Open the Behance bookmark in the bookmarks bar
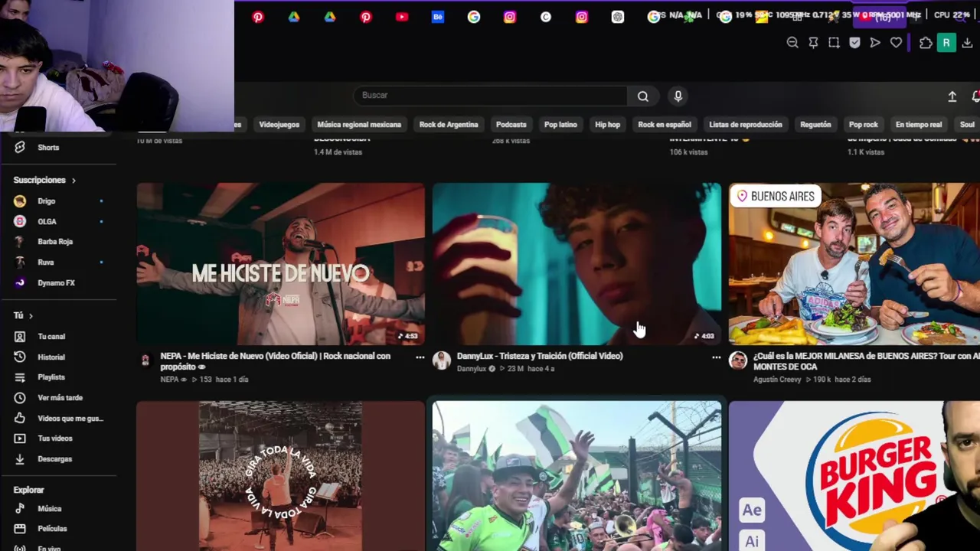This screenshot has height=551, width=980. (x=438, y=17)
